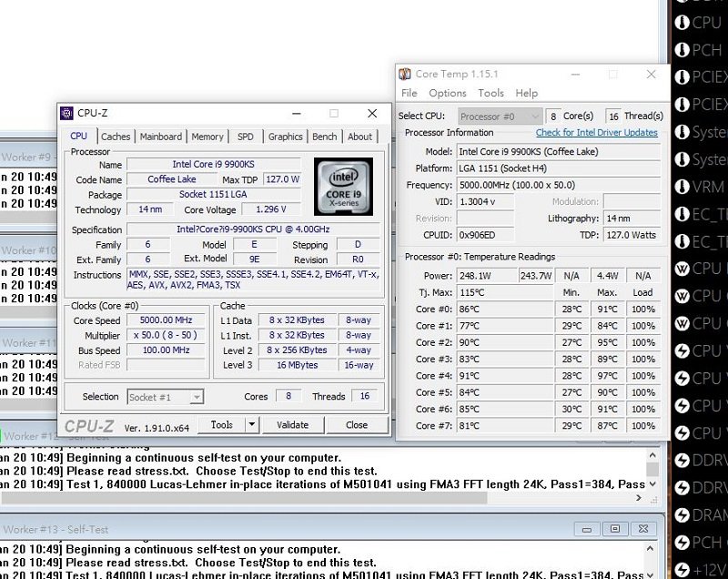Close the Core Temp window using its X
728x579 pixels.
(651, 75)
